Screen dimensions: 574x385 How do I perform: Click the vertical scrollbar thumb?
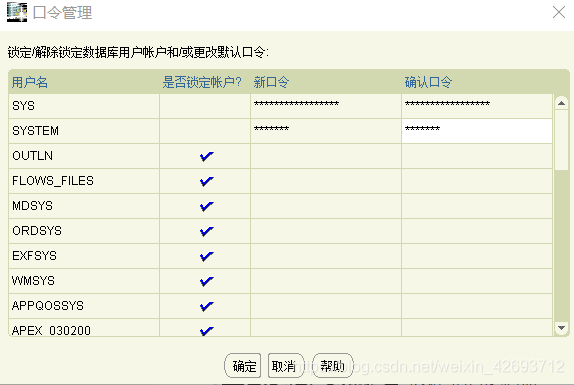tap(561, 140)
